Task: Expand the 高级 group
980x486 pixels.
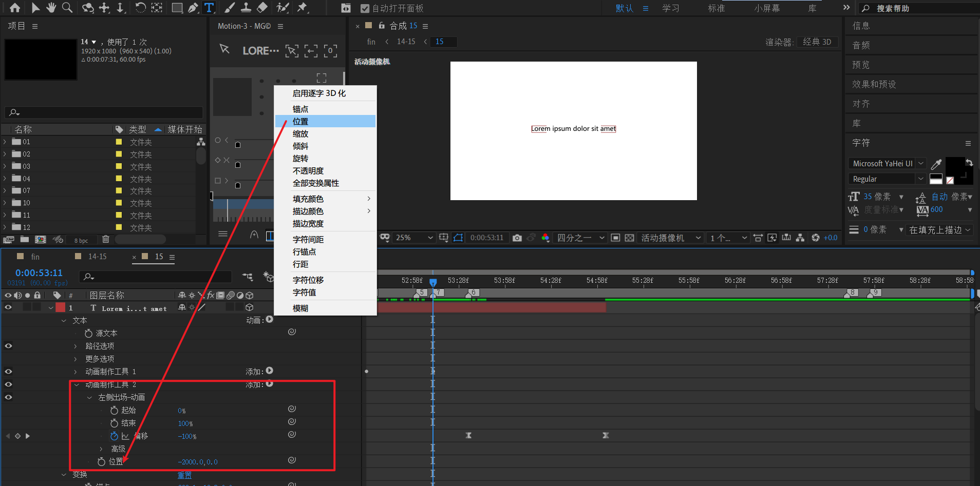Action: pyautogui.click(x=101, y=449)
